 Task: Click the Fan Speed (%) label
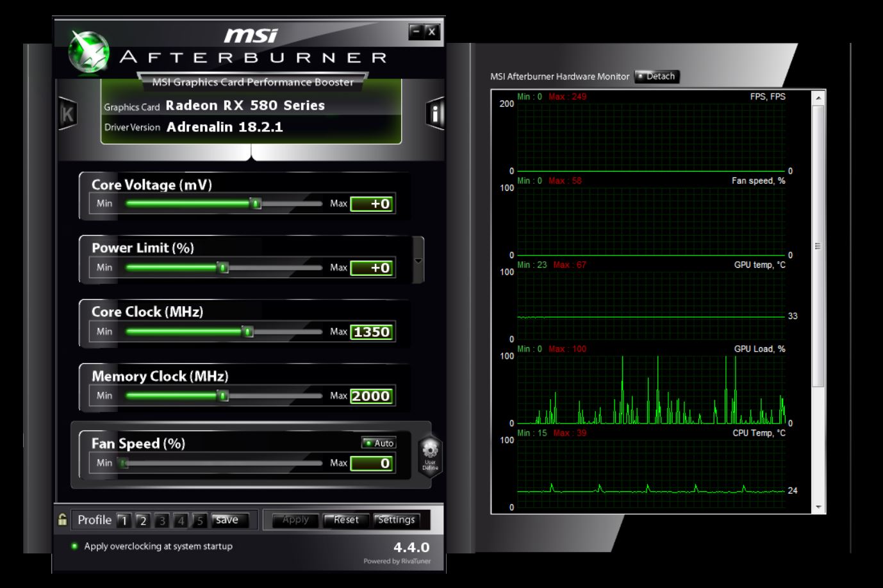point(138,443)
